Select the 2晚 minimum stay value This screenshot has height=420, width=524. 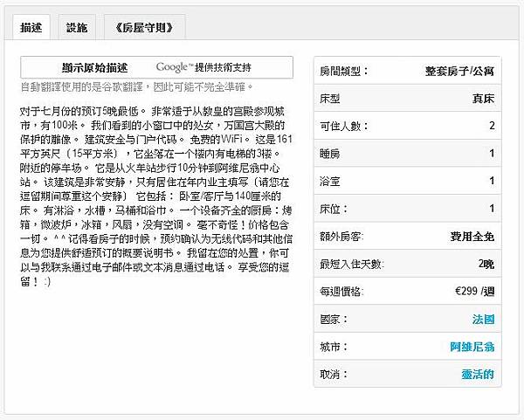pyautogui.click(x=486, y=264)
